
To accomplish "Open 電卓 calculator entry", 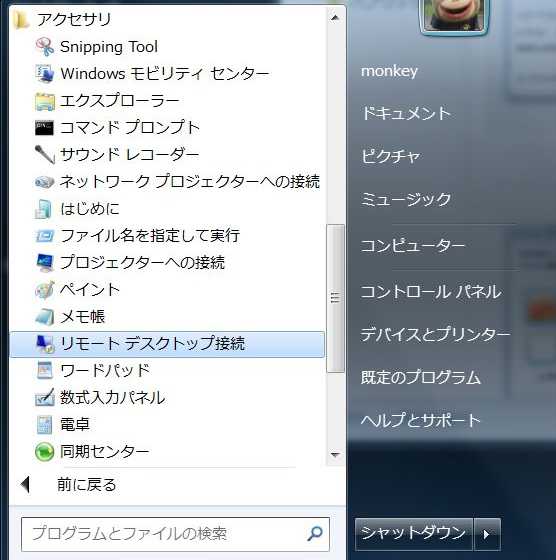I will 167,425.
